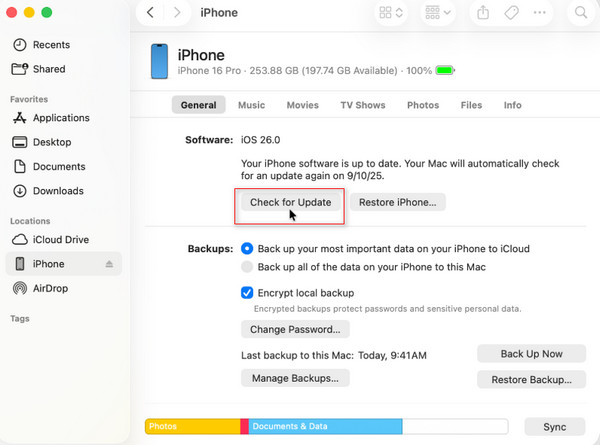Open the icon view switcher
Viewport: 600px width, 445px height.
point(391,13)
